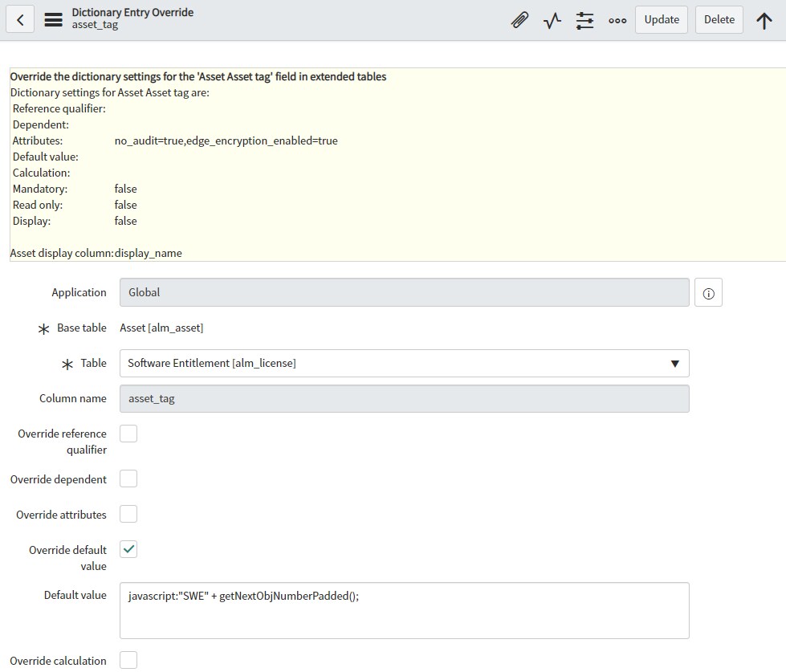Check the Override attributes checkbox

(x=128, y=514)
